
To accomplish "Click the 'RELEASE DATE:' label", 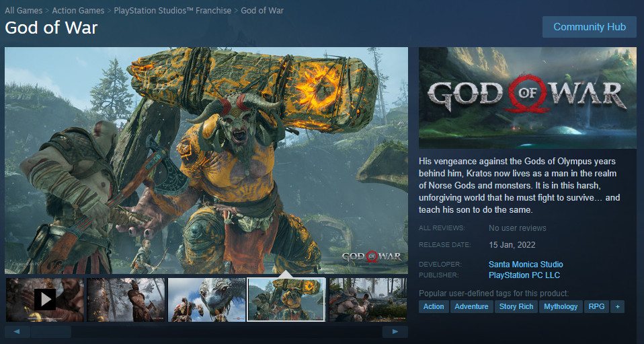I will tap(445, 245).
